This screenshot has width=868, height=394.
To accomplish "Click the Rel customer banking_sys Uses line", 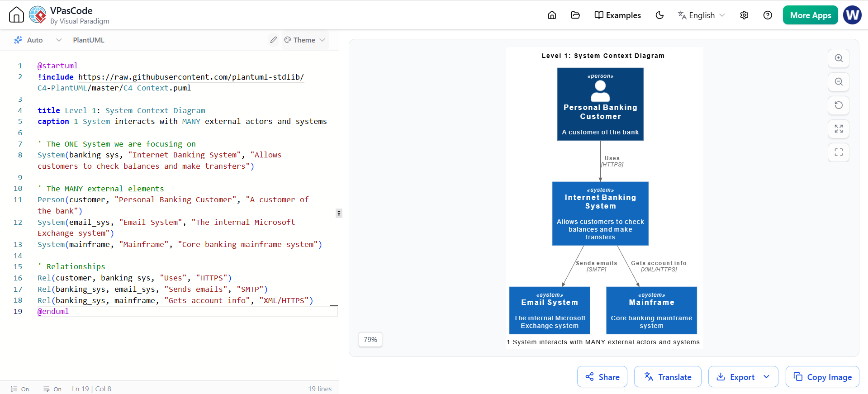I will click(134, 278).
